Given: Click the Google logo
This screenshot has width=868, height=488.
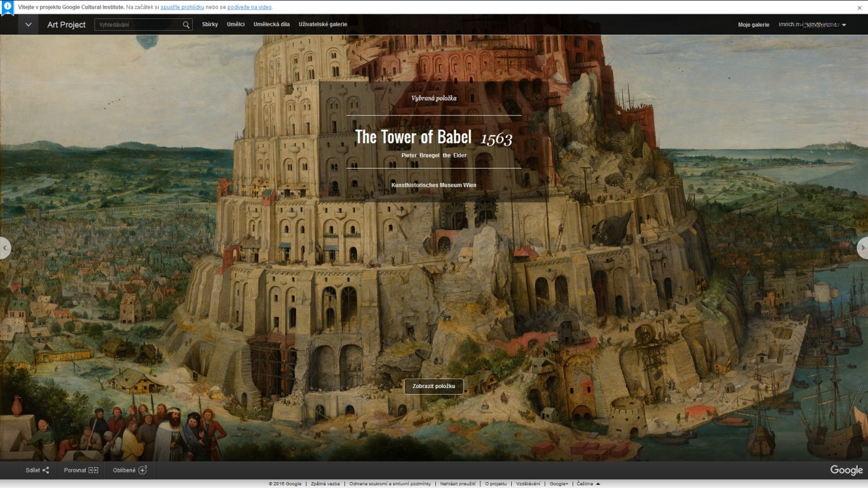Looking at the screenshot, I should (x=846, y=470).
